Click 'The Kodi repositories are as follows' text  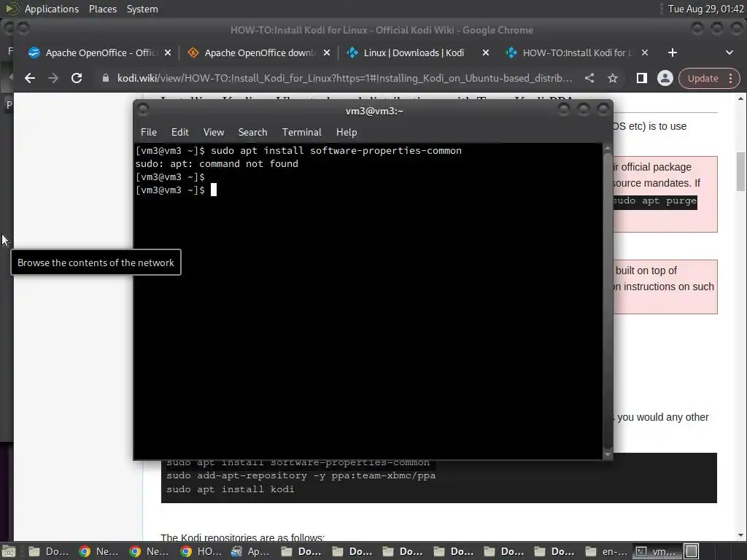242,537
